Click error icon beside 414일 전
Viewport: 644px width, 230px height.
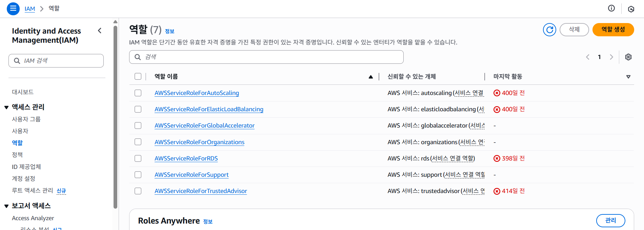pyautogui.click(x=497, y=191)
